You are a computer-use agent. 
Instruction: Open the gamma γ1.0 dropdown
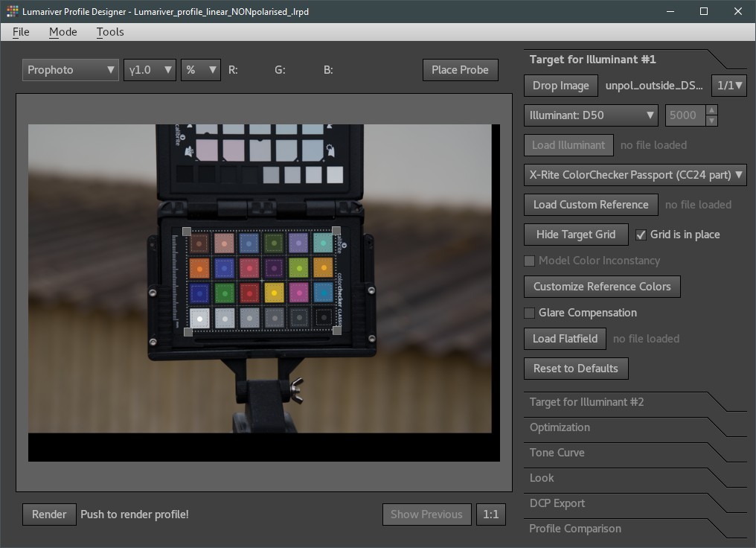point(150,70)
